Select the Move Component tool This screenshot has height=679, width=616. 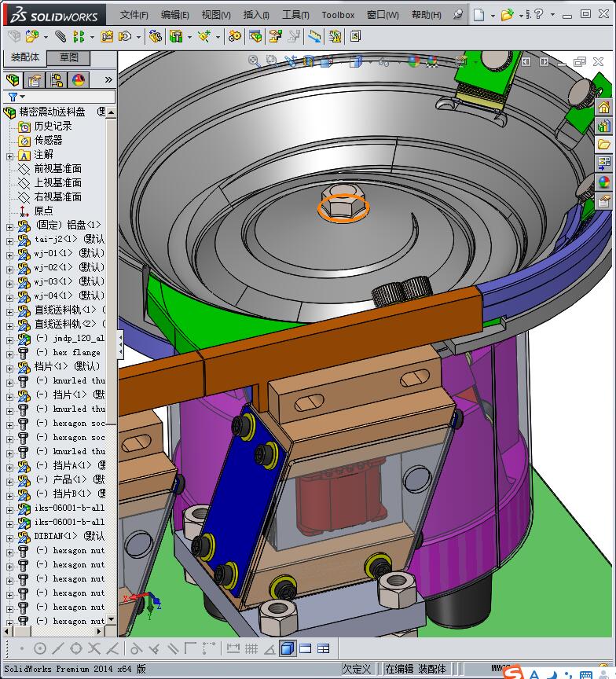pyautogui.click(x=125, y=36)
